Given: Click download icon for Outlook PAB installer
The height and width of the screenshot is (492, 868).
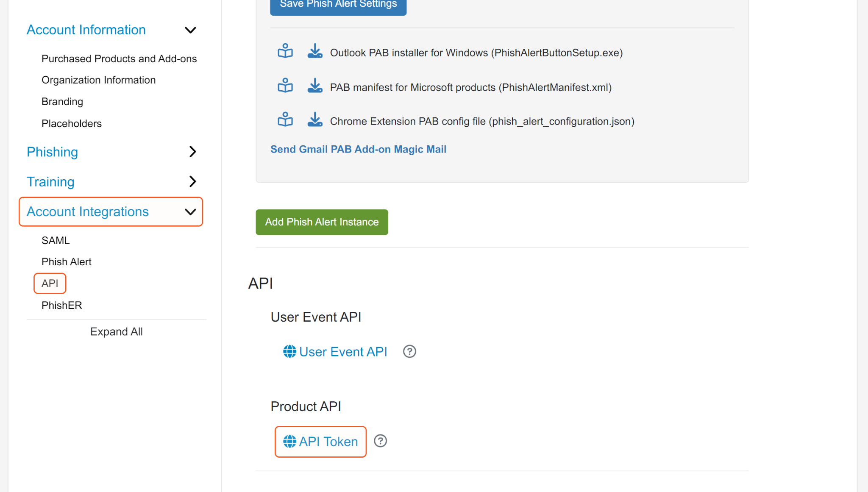Looking at the screenshot, I should 314,51.
